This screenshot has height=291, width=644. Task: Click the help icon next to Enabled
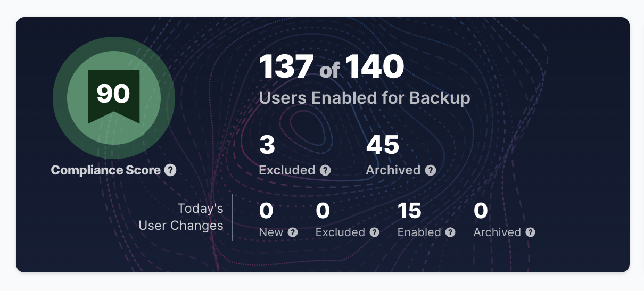(x=451, y=232)
